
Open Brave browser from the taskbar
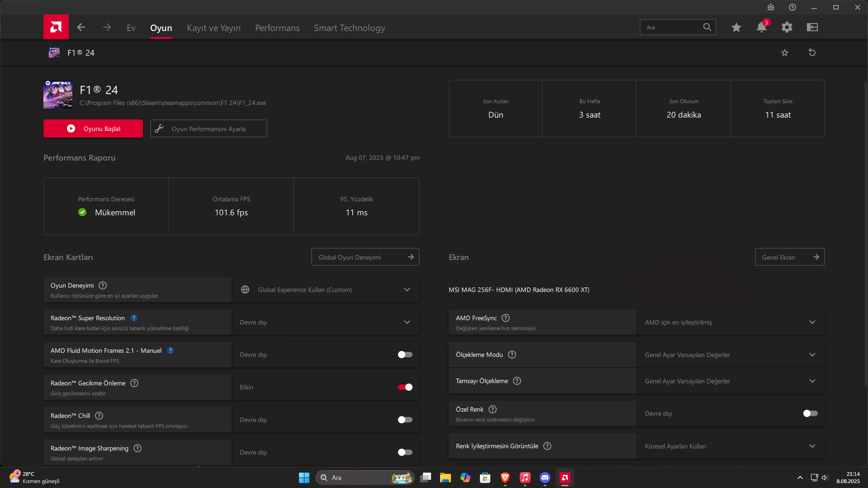coord(505,478)
